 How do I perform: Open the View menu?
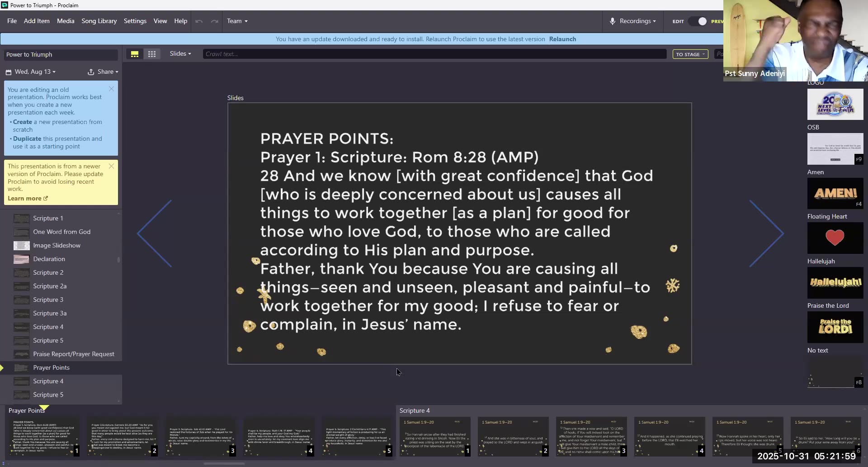click(x=160, y=21)
